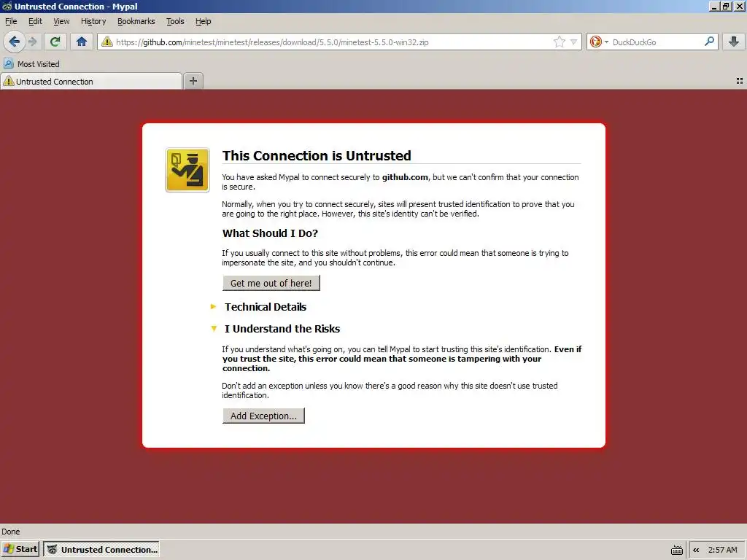
Task: Click the 2:57 AM clock
Action: tap(722, 550)
